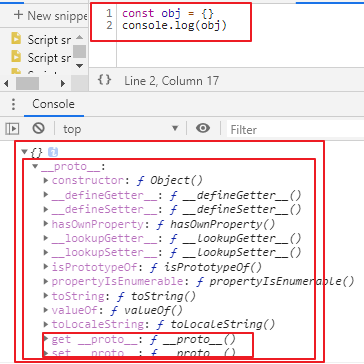
Task: Click the New snippet button
Action: click(50, 15)
